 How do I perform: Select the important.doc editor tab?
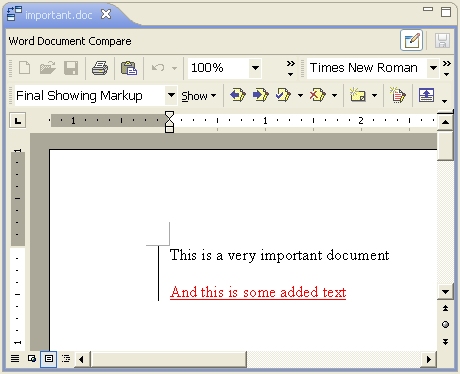point(59,15)
